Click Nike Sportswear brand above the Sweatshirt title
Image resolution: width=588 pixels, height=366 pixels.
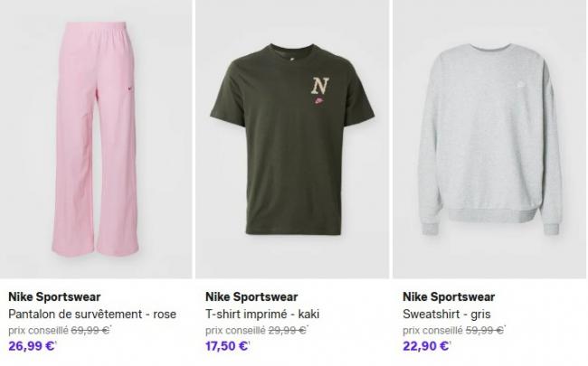[x=449, y=296]
